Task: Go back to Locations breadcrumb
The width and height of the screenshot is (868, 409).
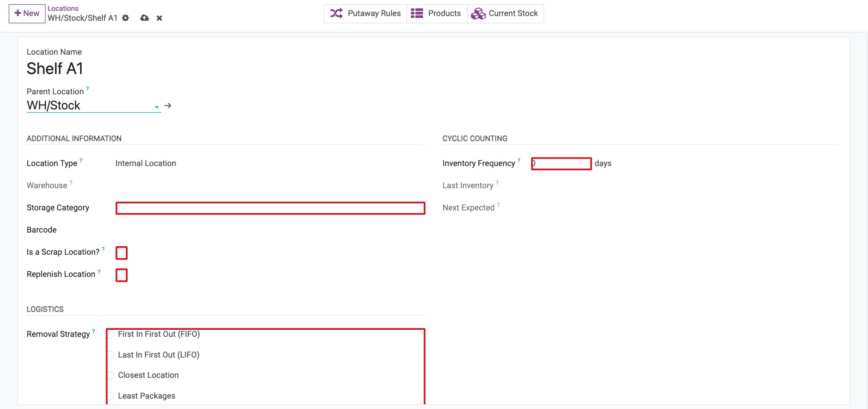Action: point(63,8)
